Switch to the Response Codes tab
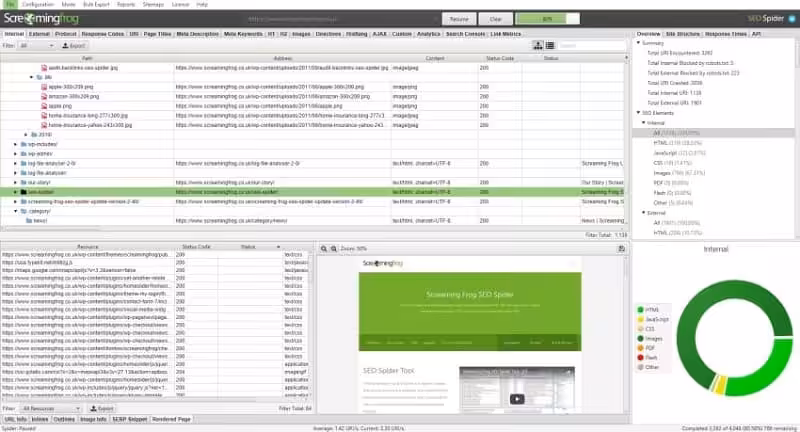 tap(103, 34)
